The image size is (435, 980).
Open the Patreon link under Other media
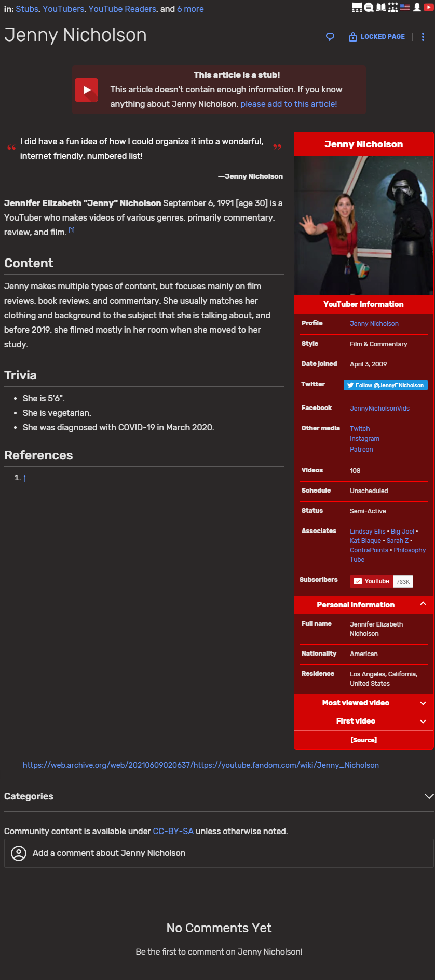(361, 450)
